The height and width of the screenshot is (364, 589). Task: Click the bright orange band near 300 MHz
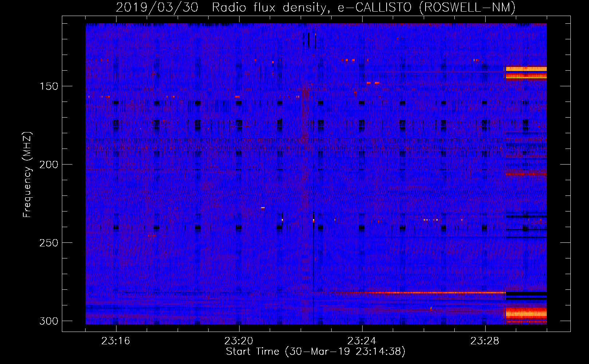pyautogui.click(x=526, y=314)
